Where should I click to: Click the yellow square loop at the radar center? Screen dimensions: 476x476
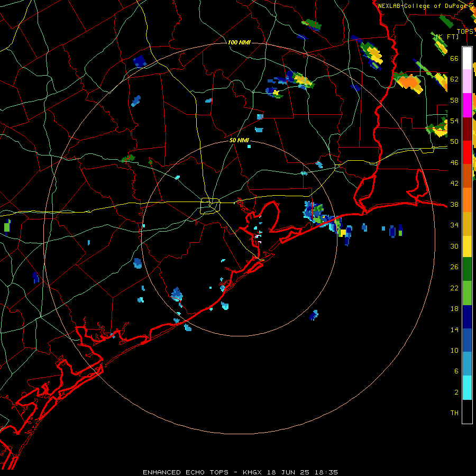[x=210, y=206]
